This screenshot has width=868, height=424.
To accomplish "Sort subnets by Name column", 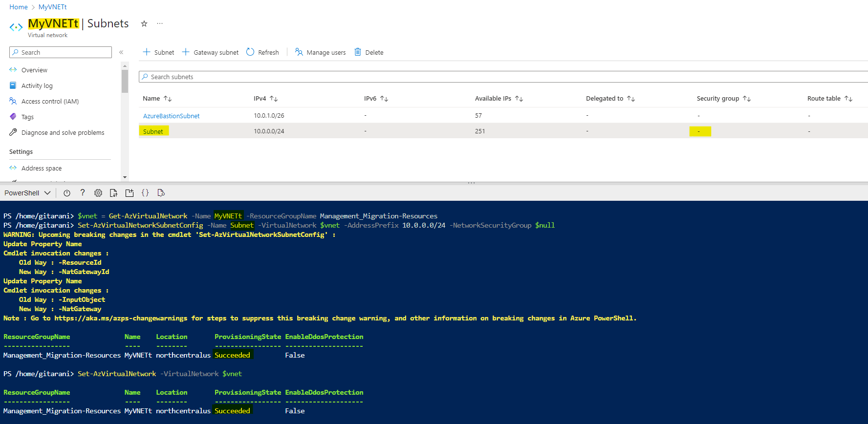I will click(x=157, y=99).
